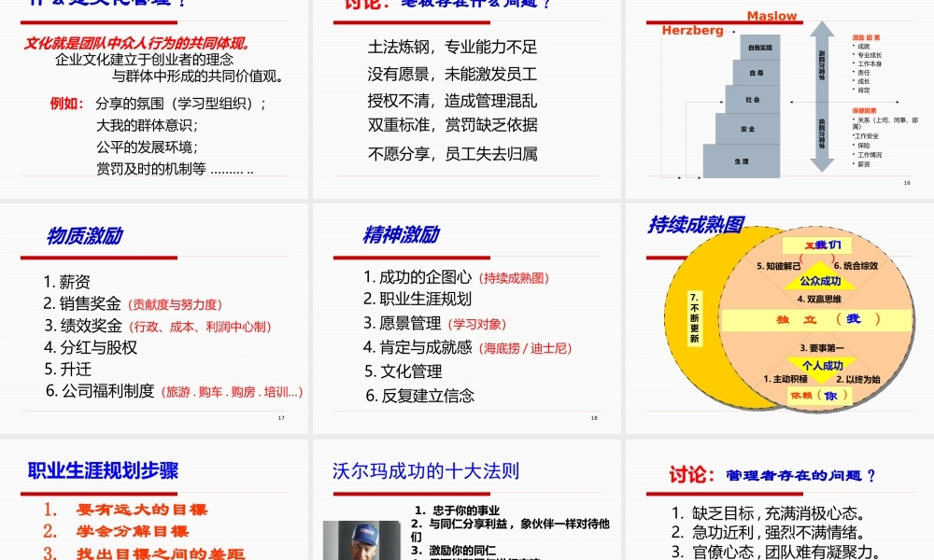Click the 4. 双赢思维 label
The height and width of the screenshot is (560, 934).
[819, 300]
